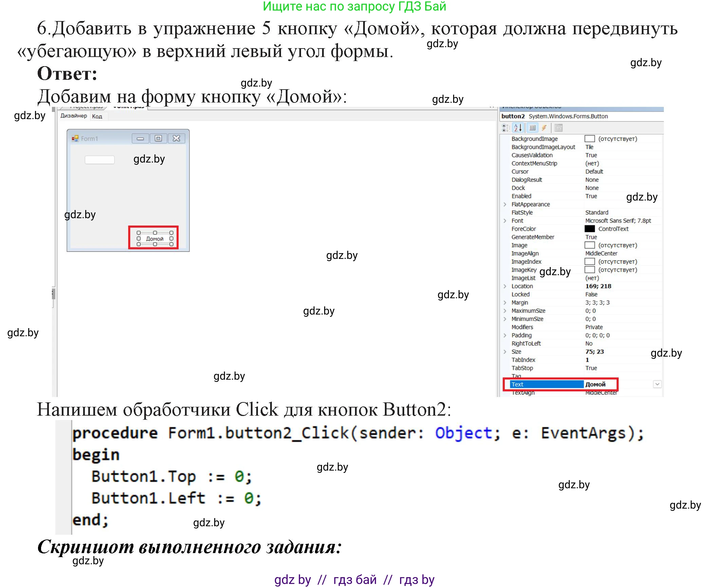Image resolution: width=710 pixels, height=588 pixels.
Task: Maximize the Form1 designer window
Action: (158, 138)
